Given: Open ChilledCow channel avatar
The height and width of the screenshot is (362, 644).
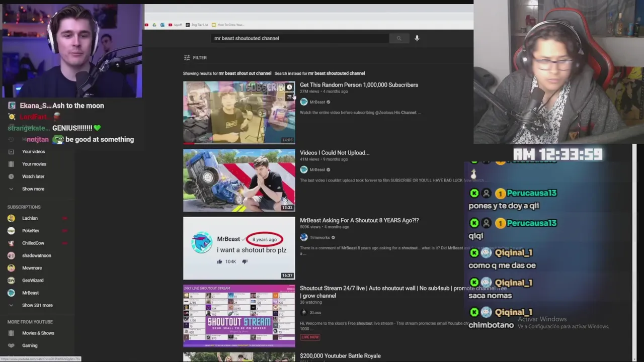Looking at the screenshot, I should tap(11, 243).
